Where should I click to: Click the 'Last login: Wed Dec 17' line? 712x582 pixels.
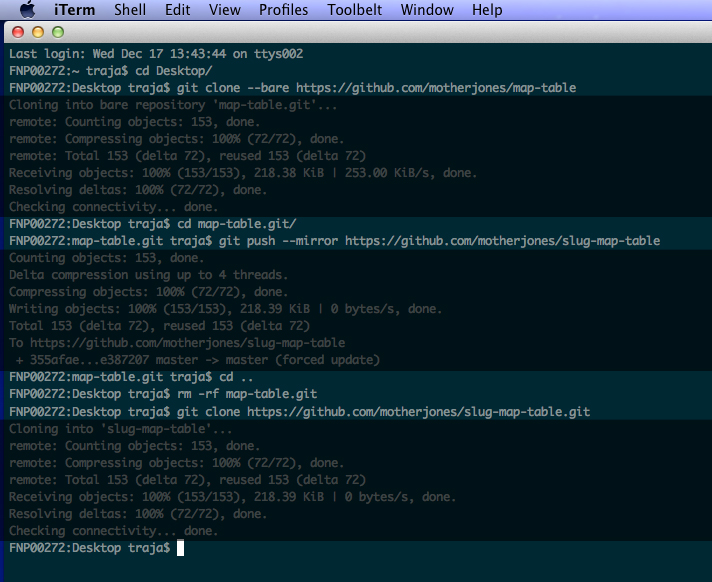(x=156, y=54)
